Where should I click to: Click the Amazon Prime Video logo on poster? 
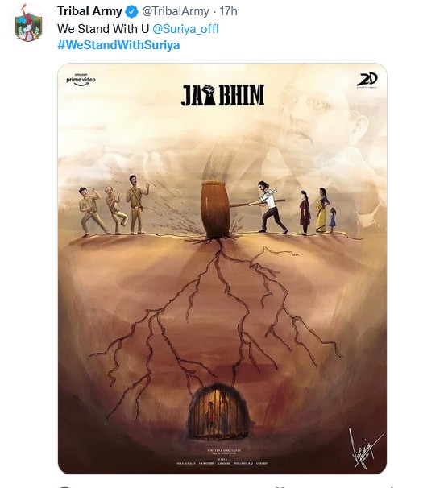click(81, 80)
